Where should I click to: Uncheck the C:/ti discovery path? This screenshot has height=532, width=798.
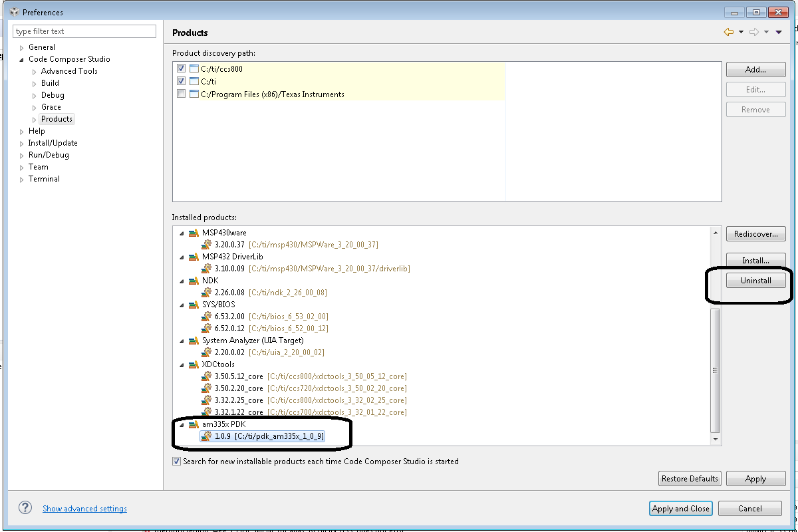point(182,81)
